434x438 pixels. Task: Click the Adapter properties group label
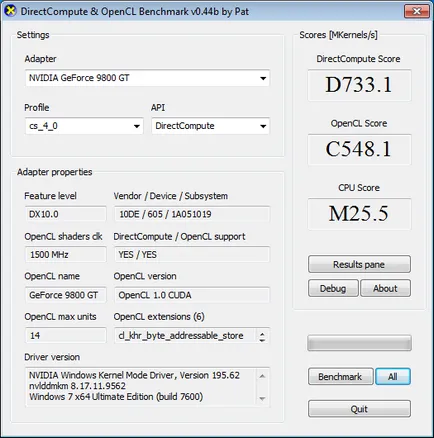[x=55, y=172]
